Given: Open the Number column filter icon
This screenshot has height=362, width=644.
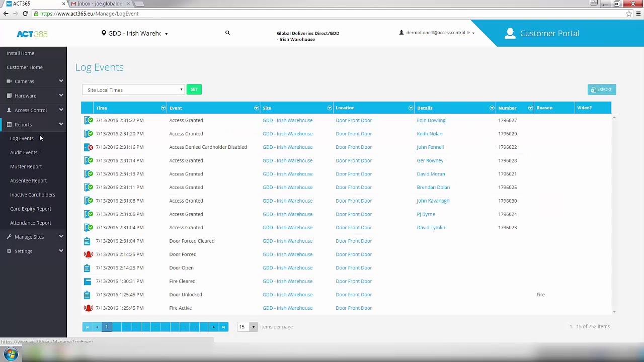Looking at the screenshot, I should [530, 108].
